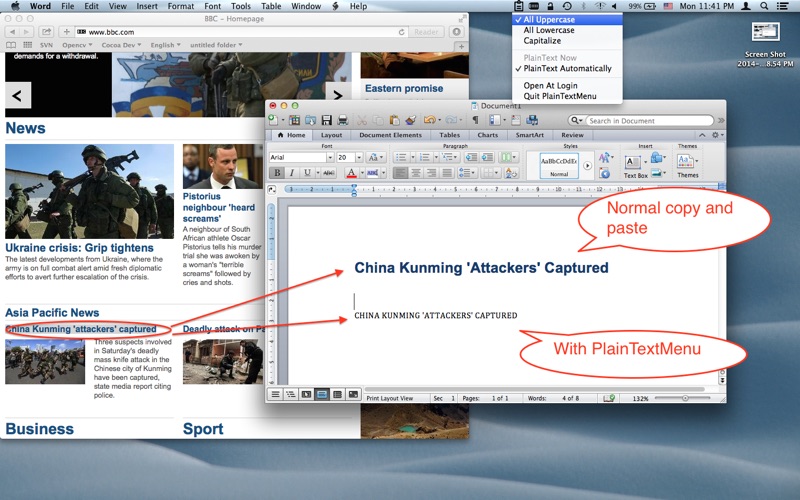Toggle Bold formatting button
Image resolution: width=800 pixels, height=500 pixels.
coord(277,173)
